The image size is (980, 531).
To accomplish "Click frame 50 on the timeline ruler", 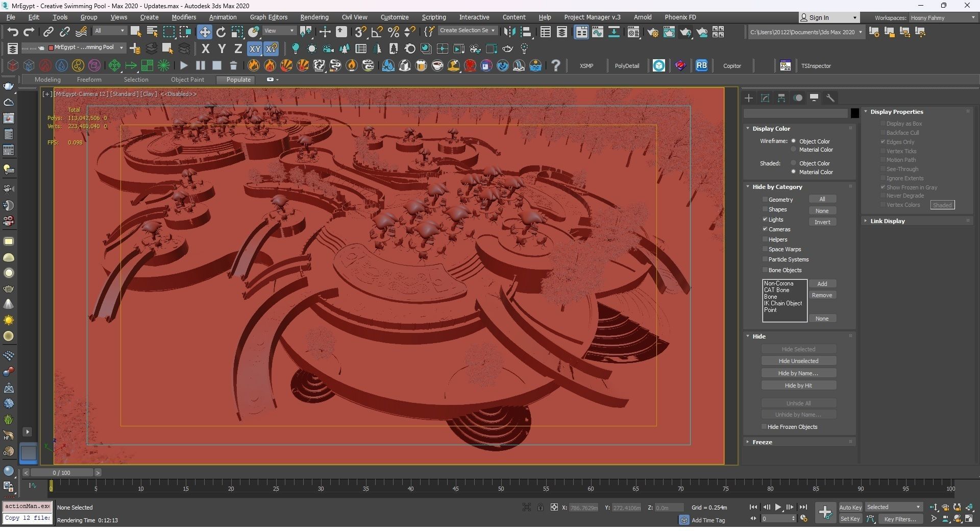I will tap(501, 489).
